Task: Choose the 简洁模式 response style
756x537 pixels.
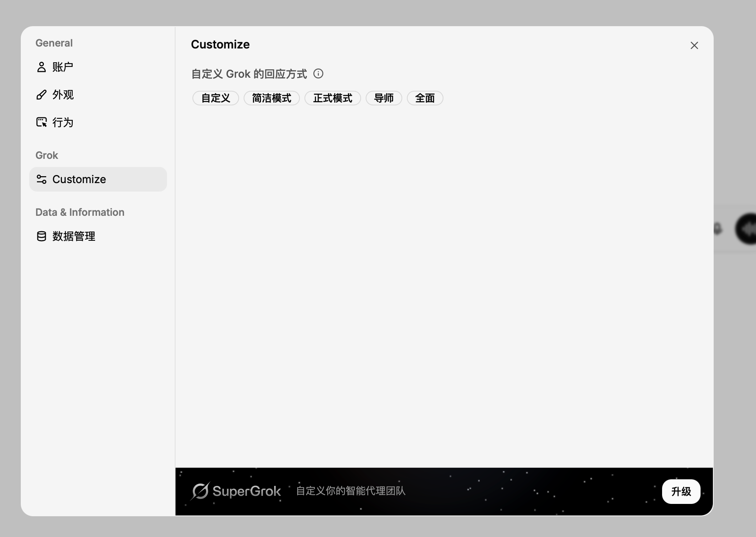Action: coord(272,98)
